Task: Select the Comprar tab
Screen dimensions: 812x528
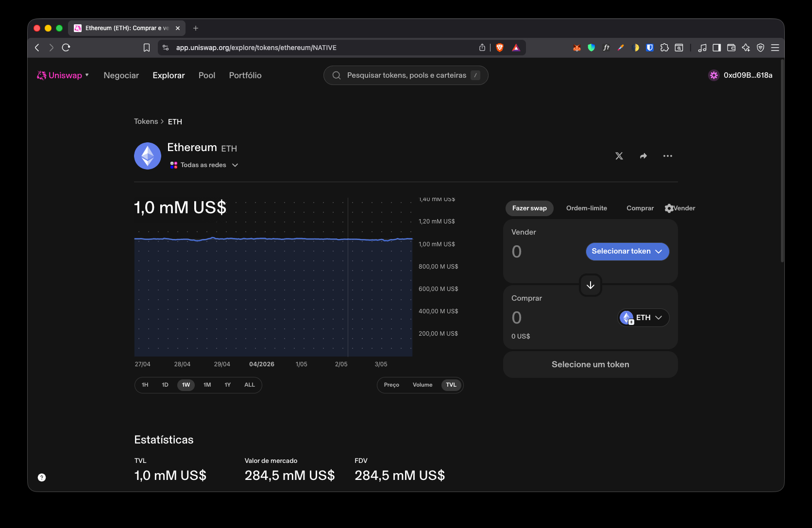Action: [x=640, y=208]
